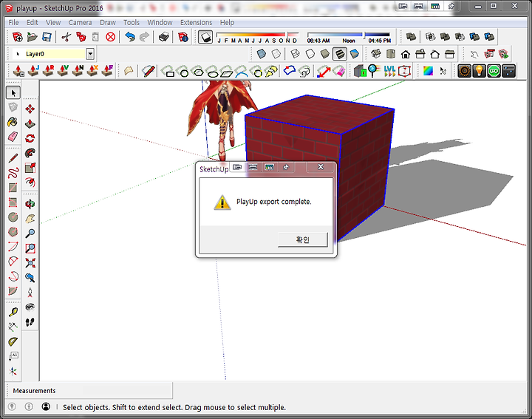532x419 pixels.
Task: Activate the Pan hand tool
Action: [x=30, y=219]
